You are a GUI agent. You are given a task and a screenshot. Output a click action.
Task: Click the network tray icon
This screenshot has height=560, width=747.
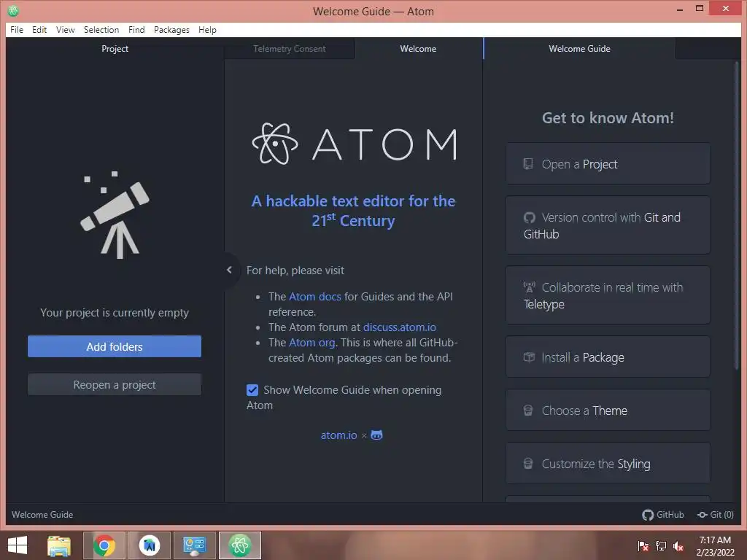tap(661, 546)
